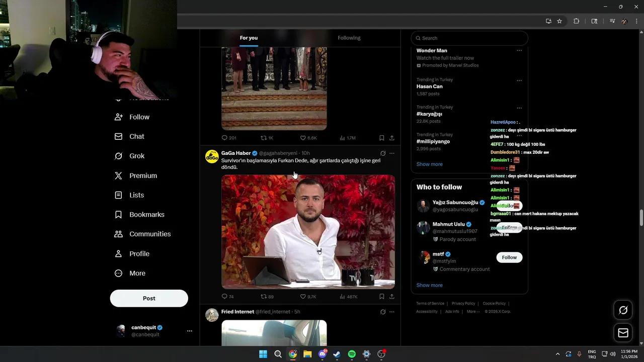Switch to the For you tab
The height and width of the screenshot is (362, 644).
(x=249, y=38)
